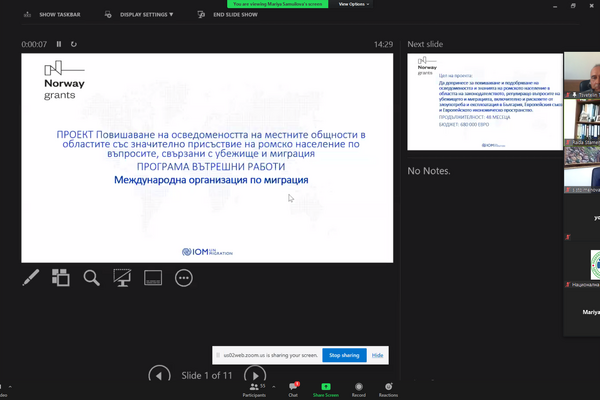Click Stop sharing button
This screenshot has width=600, height=400.
coord(344,355)
